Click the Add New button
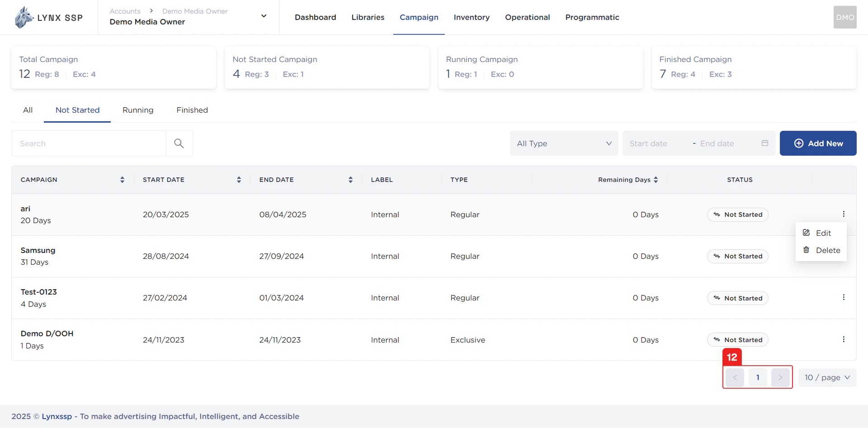Image resolution: width=868 pixels, height=429 pixels. pyautogui.click(x=818, y=143)
